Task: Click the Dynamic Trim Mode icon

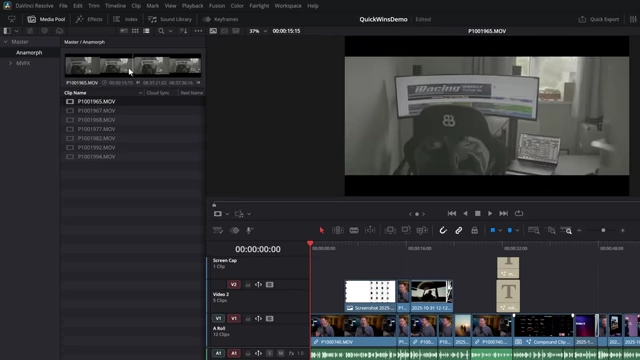Action: coord(370,231)
